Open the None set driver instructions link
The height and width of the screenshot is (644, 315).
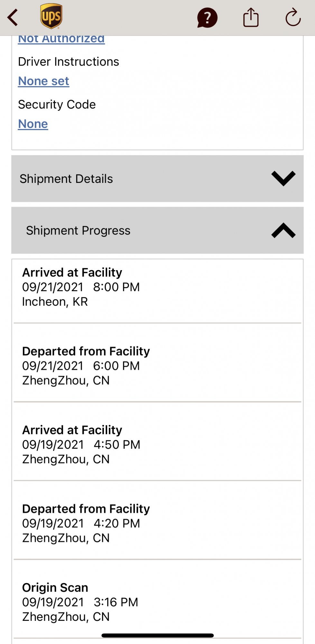[43, 81]
